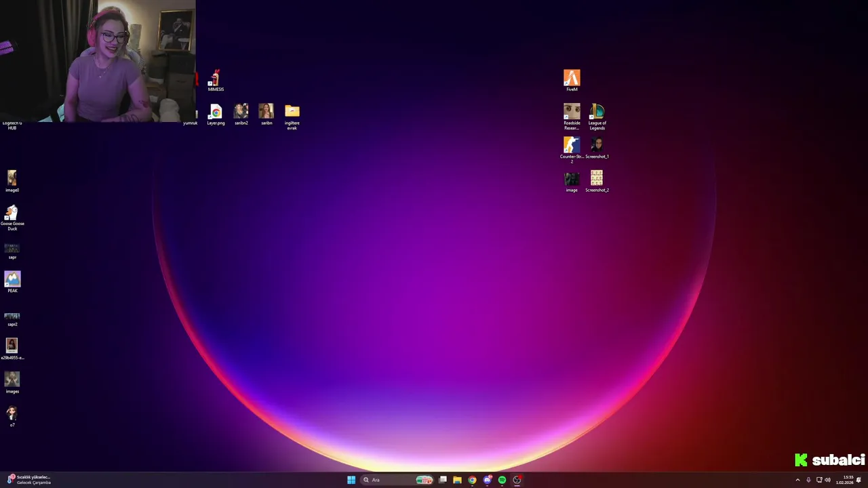Show hidden system tray icons

tap(797, 480)
